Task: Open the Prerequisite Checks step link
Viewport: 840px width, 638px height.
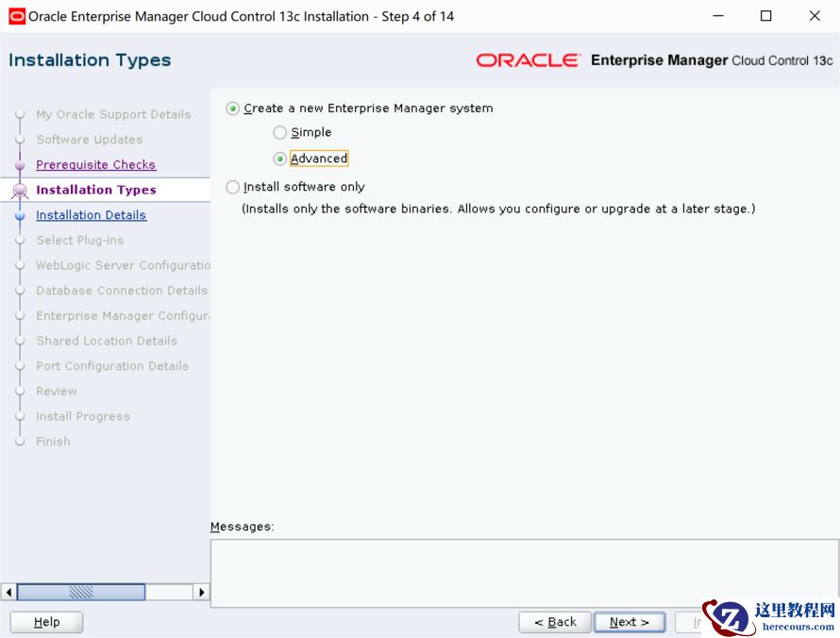Action: coord(96,164)
